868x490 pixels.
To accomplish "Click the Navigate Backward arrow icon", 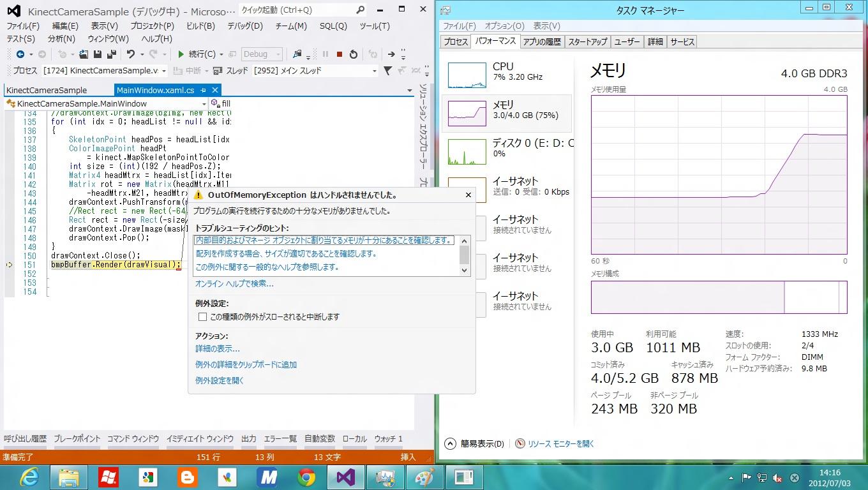I will [x=20, y=55].
